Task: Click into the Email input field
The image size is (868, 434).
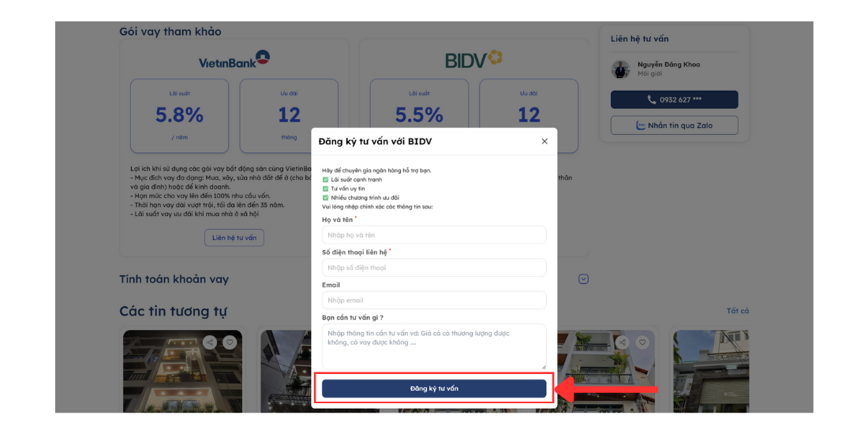Action: 434,300
